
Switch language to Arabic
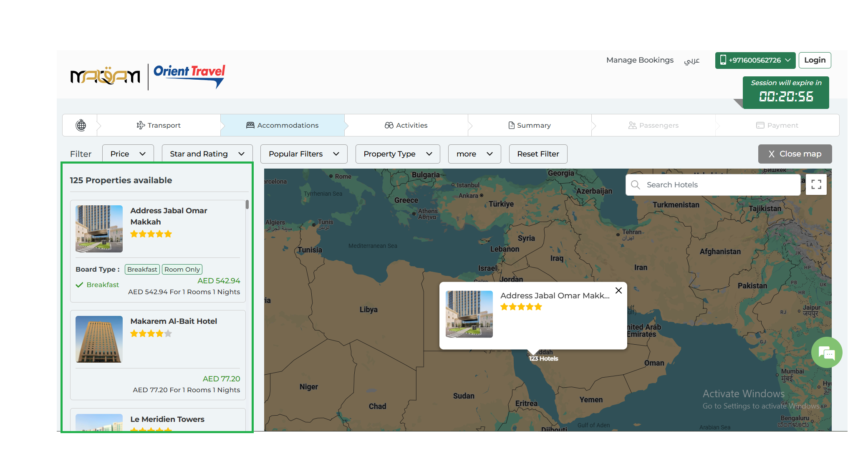[x=691, y=61]
